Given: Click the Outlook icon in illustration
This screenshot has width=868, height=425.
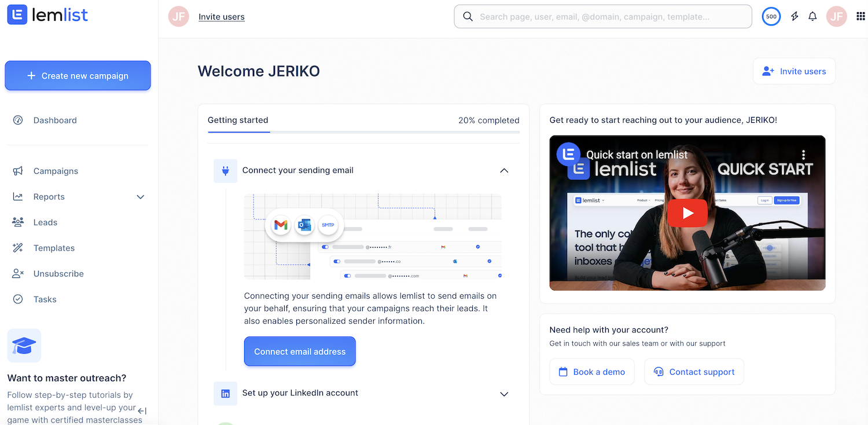Looking at the screenshot, I should click(x=304, y=225).
